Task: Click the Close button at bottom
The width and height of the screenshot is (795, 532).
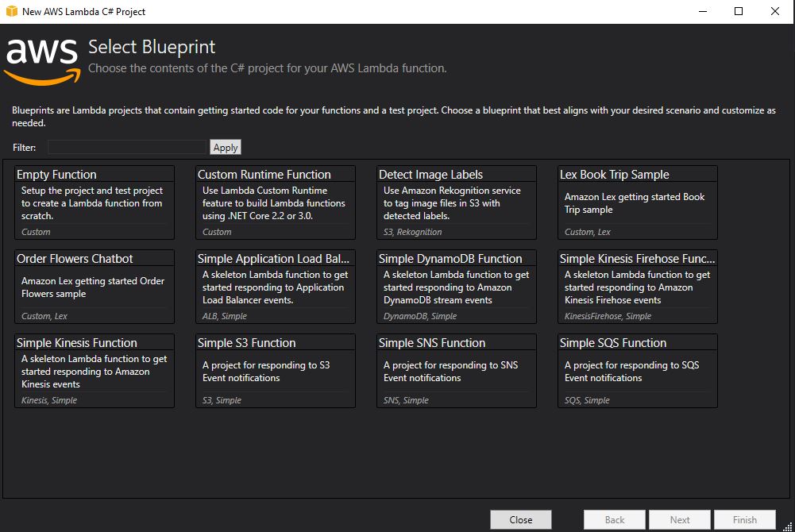Action: click(520, 520)
